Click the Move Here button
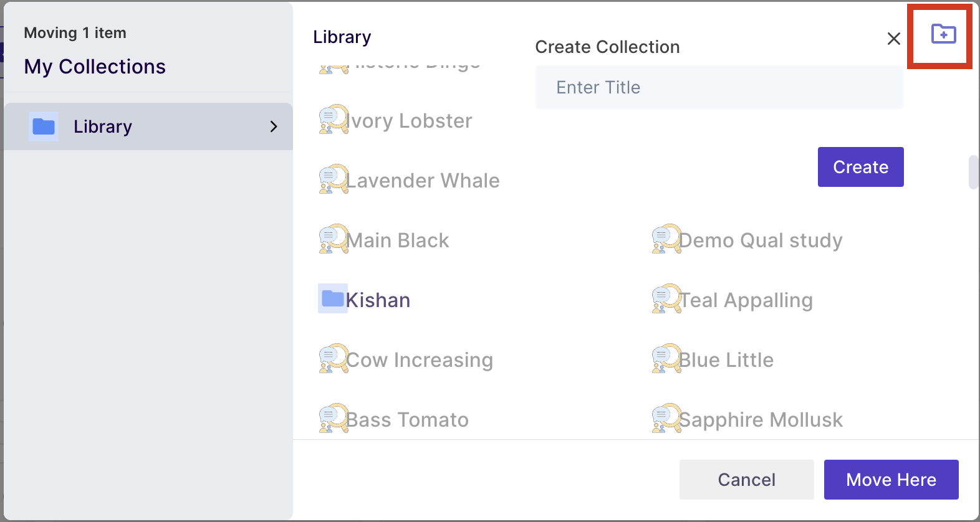The width and height of the screenshot is (980, 522). click(891, 480)
